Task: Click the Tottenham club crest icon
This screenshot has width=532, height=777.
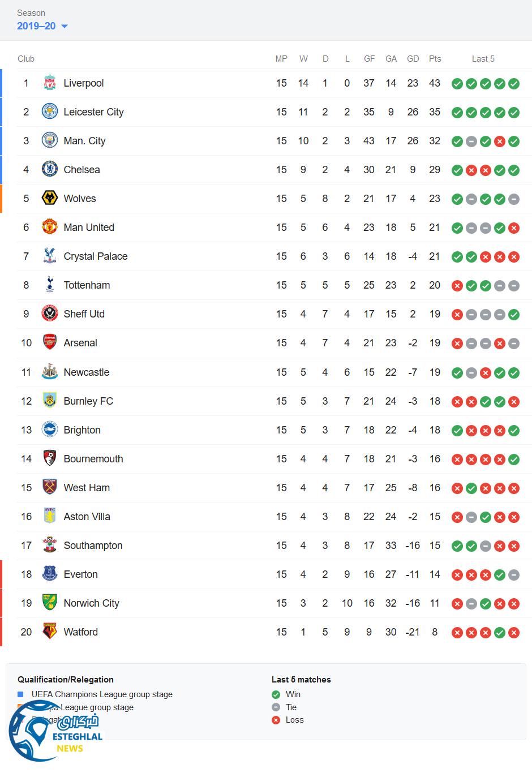Action: (x=50, y=285)
